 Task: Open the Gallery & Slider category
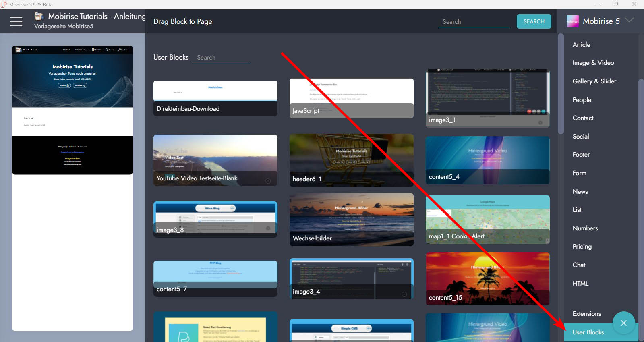[594, 81]
